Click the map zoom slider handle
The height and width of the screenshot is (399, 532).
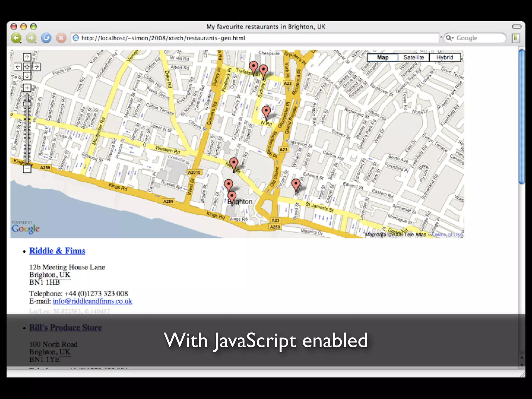click(x=27, y=104)
